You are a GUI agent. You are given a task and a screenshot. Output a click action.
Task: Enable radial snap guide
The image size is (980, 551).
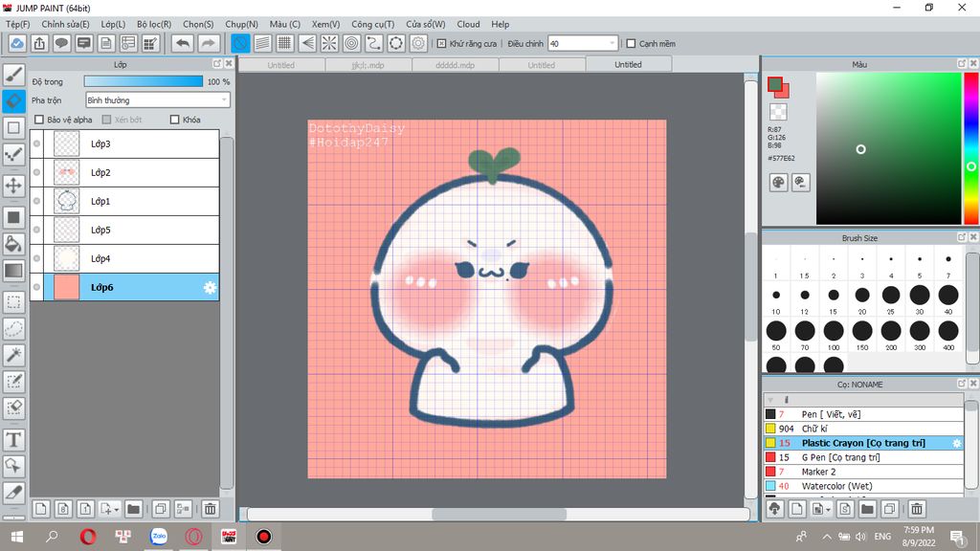tap(329, 43)
